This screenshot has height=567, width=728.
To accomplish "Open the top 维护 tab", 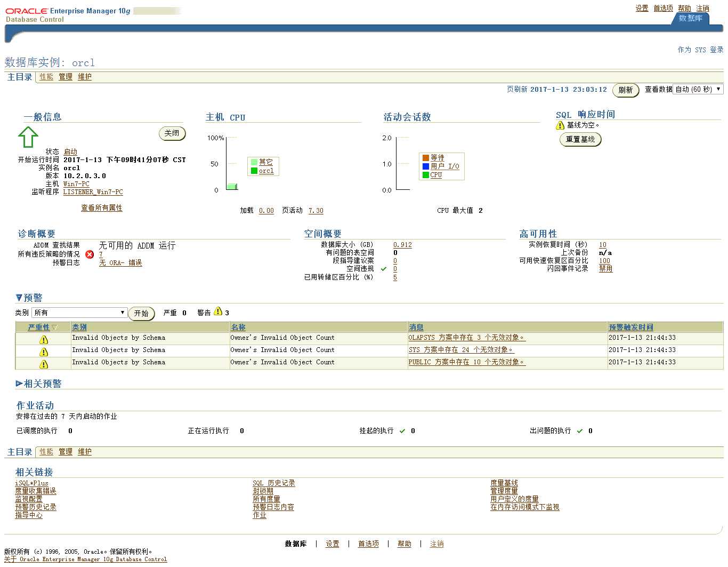I will (85, 77).
